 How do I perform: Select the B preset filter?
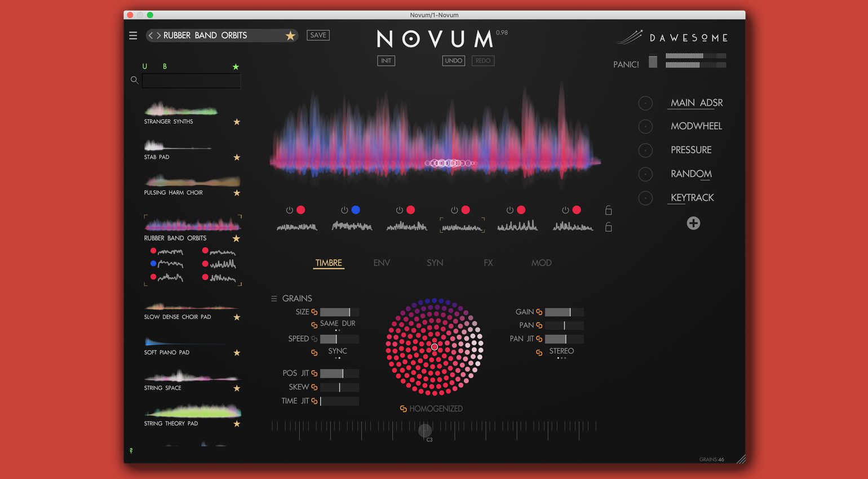tap(165, 66)
